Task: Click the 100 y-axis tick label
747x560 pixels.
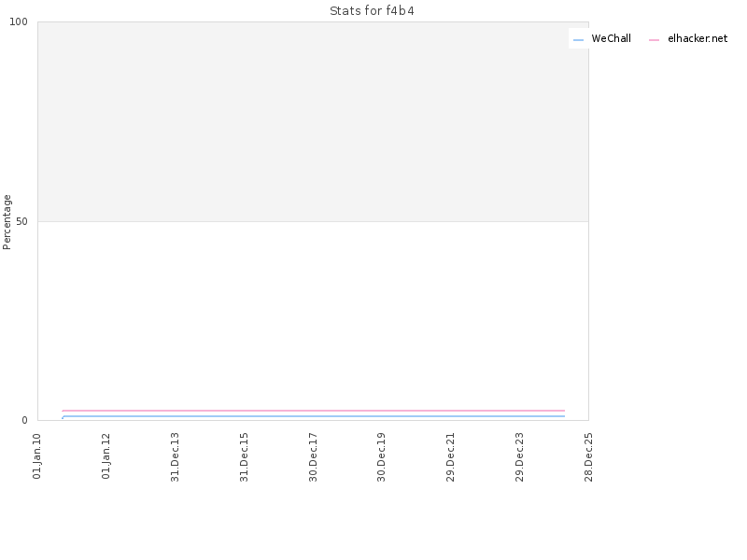Action: point(19,21)
